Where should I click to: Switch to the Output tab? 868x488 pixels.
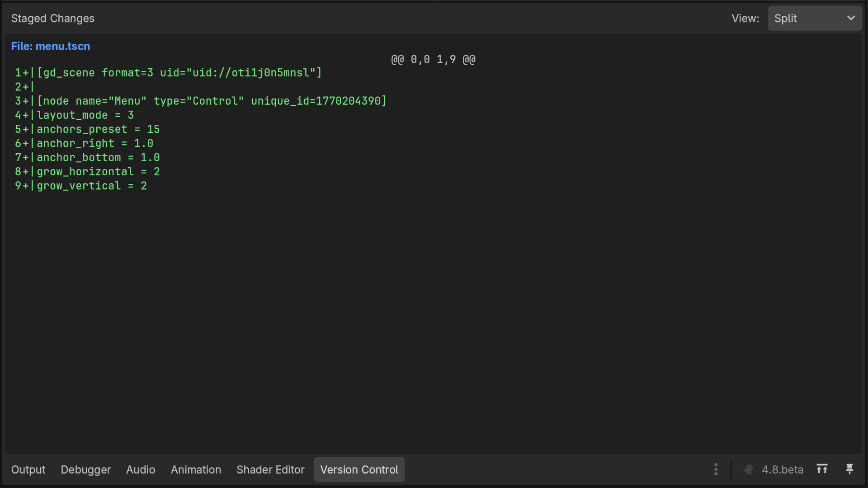(x=28, y=469)
